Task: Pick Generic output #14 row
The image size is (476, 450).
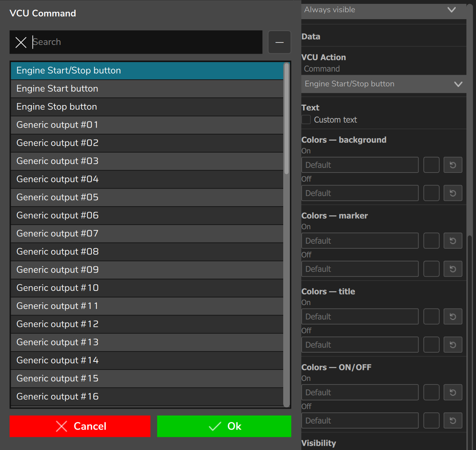Action: pos(147,360)
